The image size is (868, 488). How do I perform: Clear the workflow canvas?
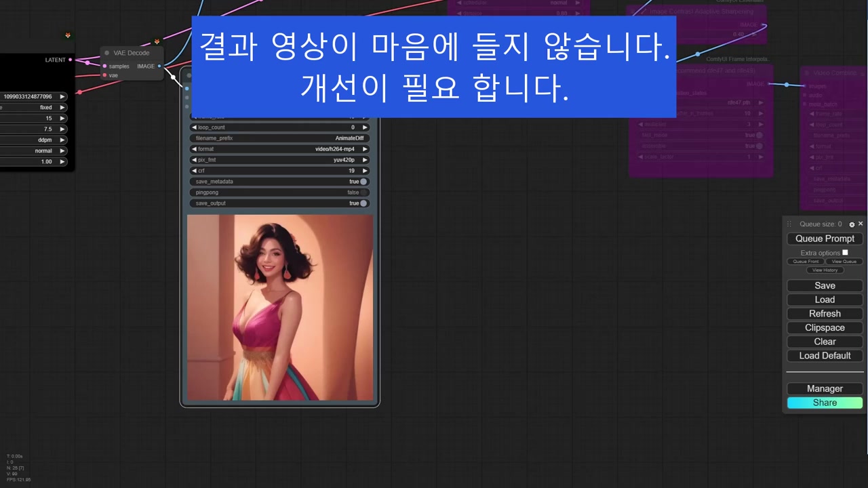(825, 342)
